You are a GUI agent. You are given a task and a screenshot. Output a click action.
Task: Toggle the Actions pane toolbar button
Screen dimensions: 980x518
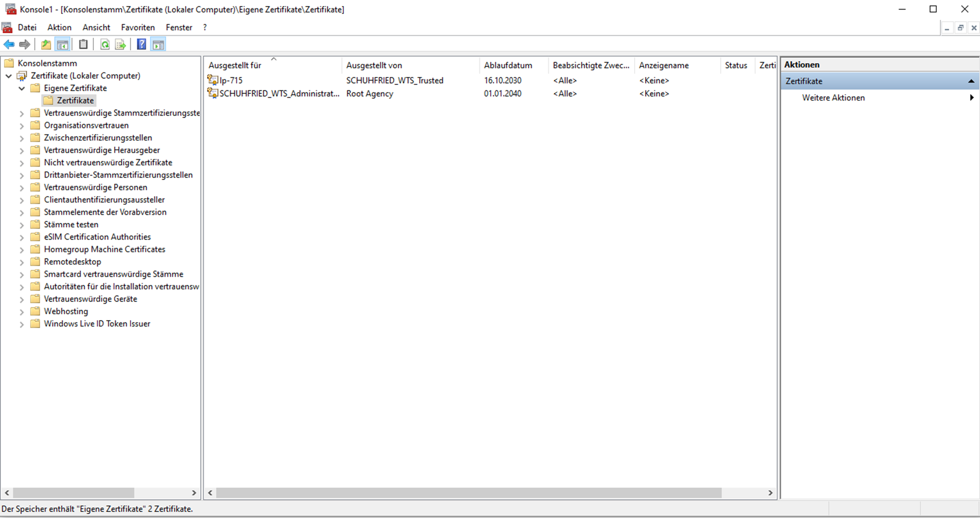(158, 45)
